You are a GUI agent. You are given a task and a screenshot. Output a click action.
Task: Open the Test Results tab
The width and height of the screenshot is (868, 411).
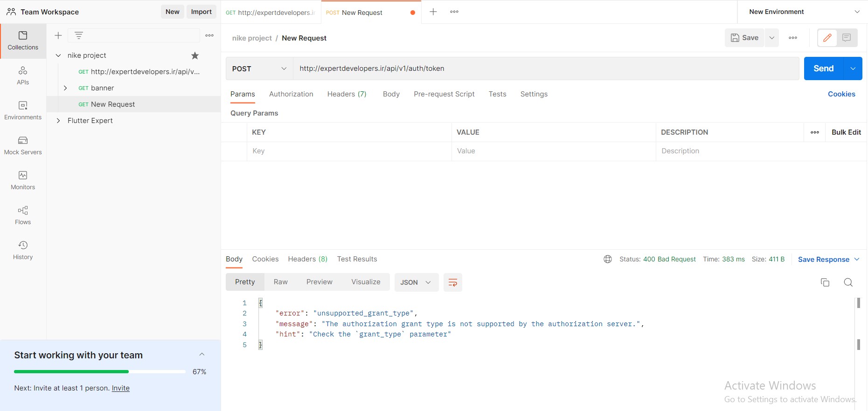pos(357,259)
